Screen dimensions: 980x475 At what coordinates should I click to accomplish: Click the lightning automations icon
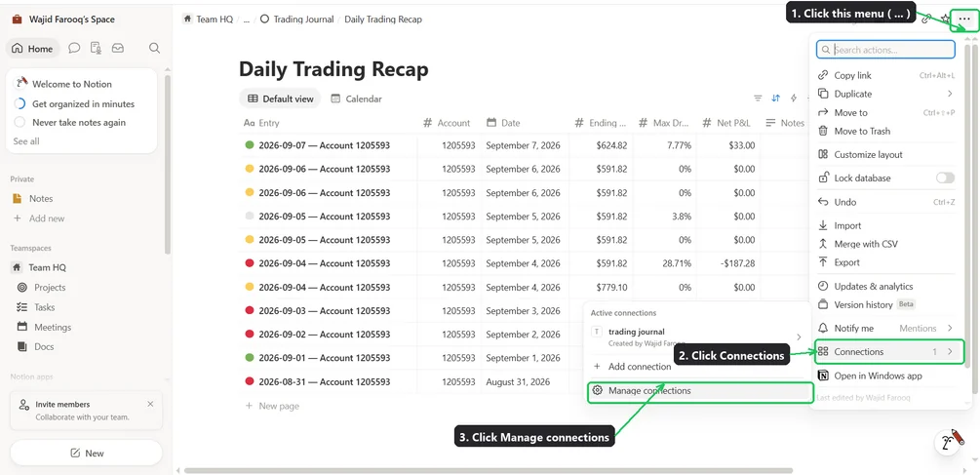tap(794, 99)
